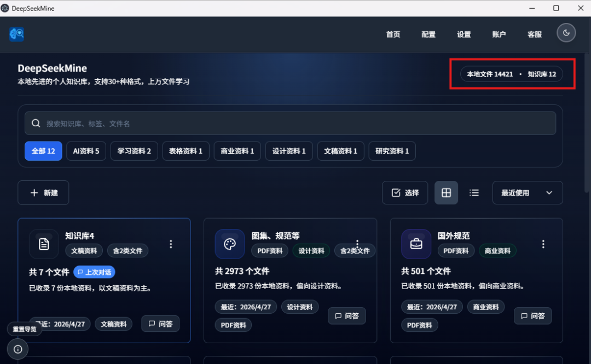Screen dimensions: 591x364
Task: Go to 首页 in top navigation
Action: (393, 34)
